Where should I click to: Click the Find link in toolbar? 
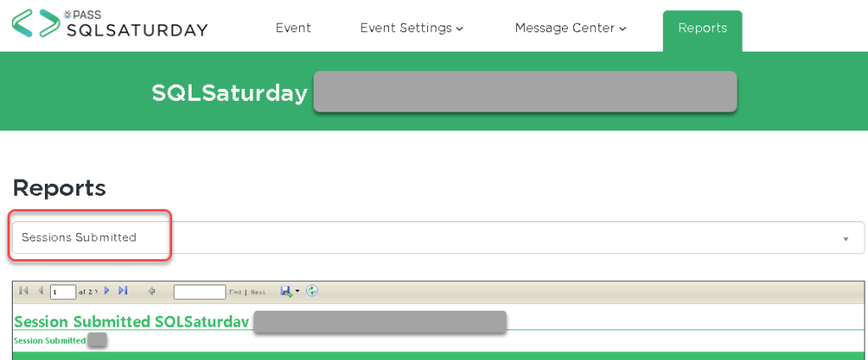tap(235, 292)
